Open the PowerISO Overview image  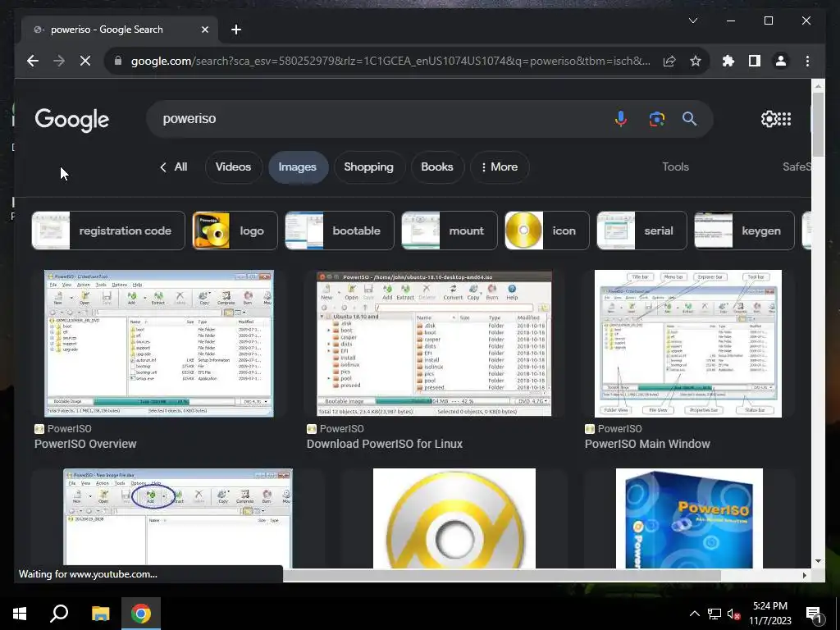[x=158, y=344]
